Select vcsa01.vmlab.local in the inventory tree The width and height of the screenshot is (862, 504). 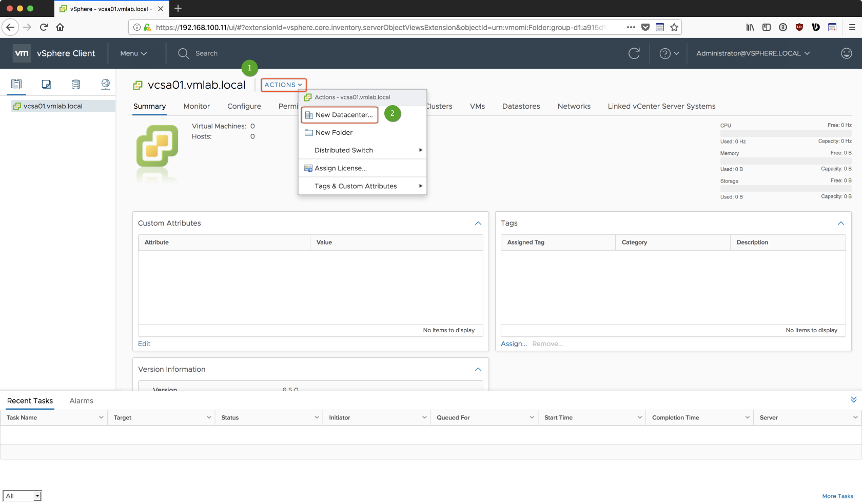click(x=53, y=106)
